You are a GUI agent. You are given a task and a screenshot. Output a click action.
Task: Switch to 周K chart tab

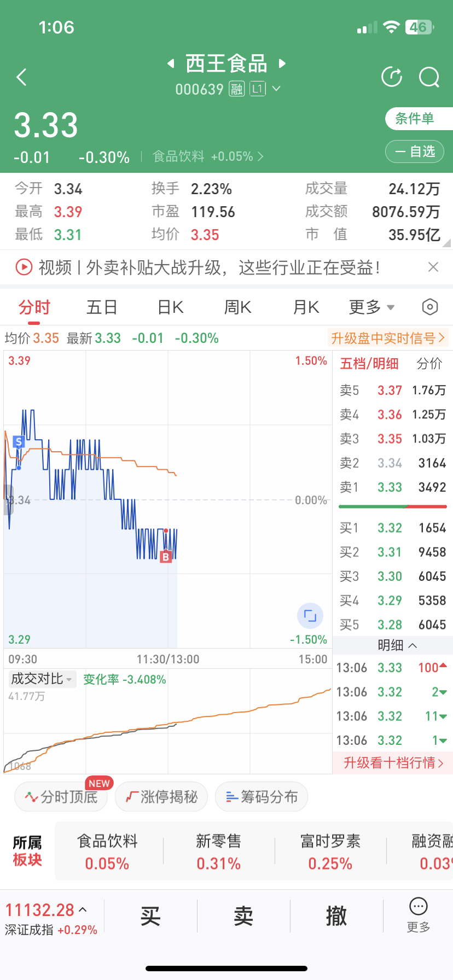point(238,307)
